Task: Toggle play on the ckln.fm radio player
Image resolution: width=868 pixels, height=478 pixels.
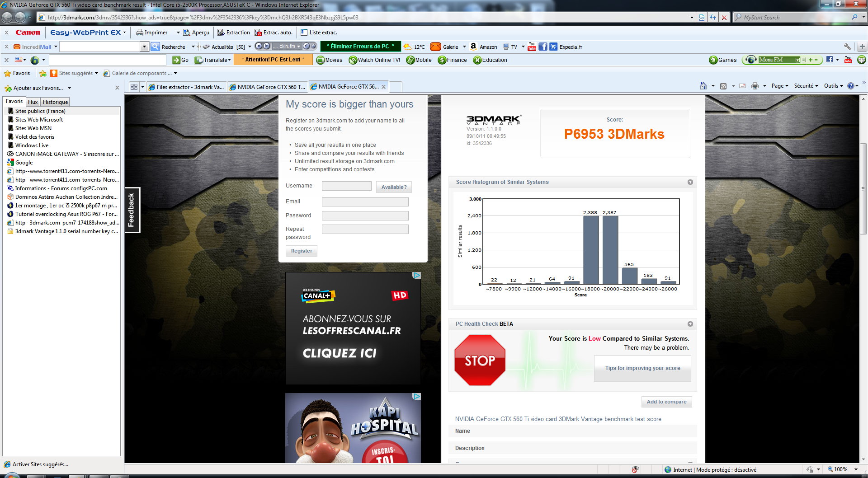Action: (x=266, y=46)
